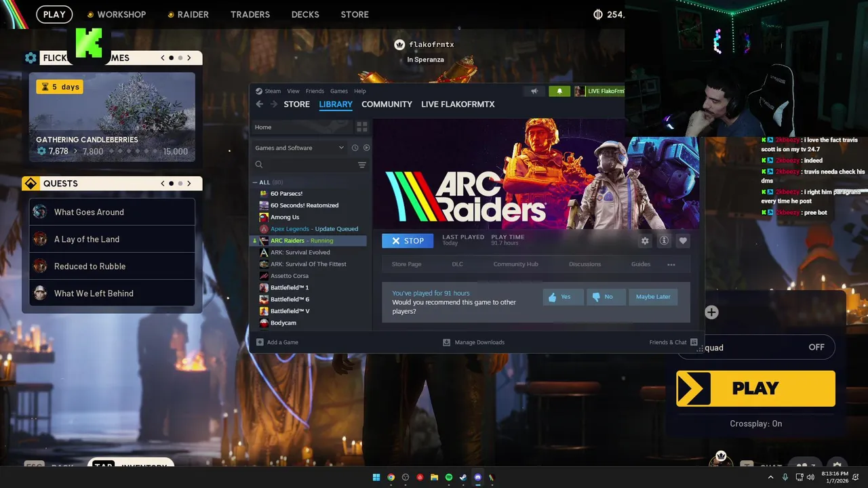Open the View menu in Steam
868x488 pixels.
(293, 91)
